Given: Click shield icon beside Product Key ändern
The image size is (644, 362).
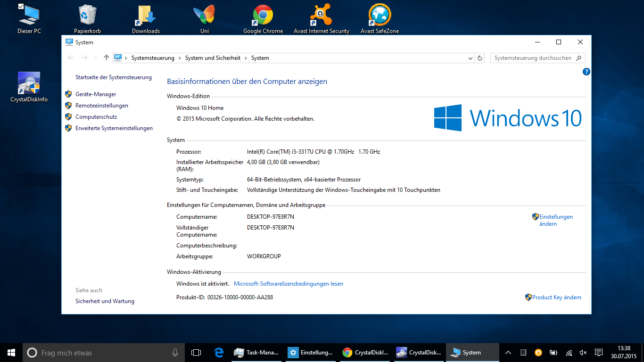Looking at the screenshot, I should click(x=528, y=297).
